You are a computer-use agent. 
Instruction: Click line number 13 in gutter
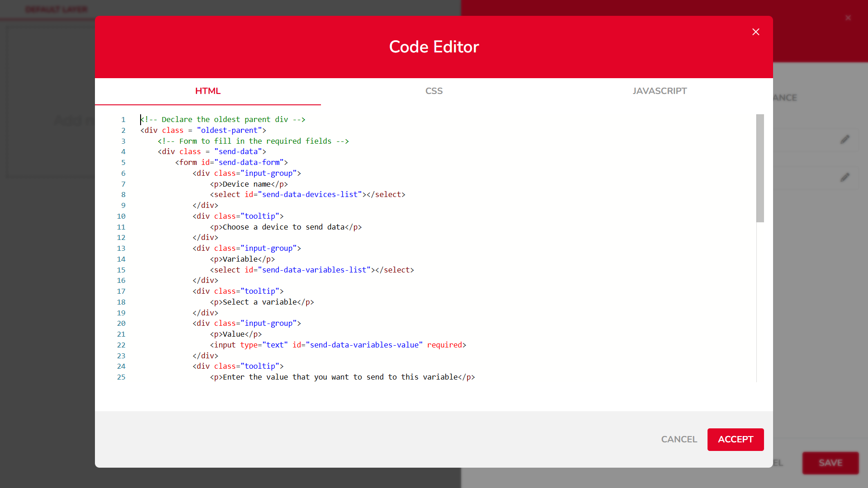tap(121, 248)
